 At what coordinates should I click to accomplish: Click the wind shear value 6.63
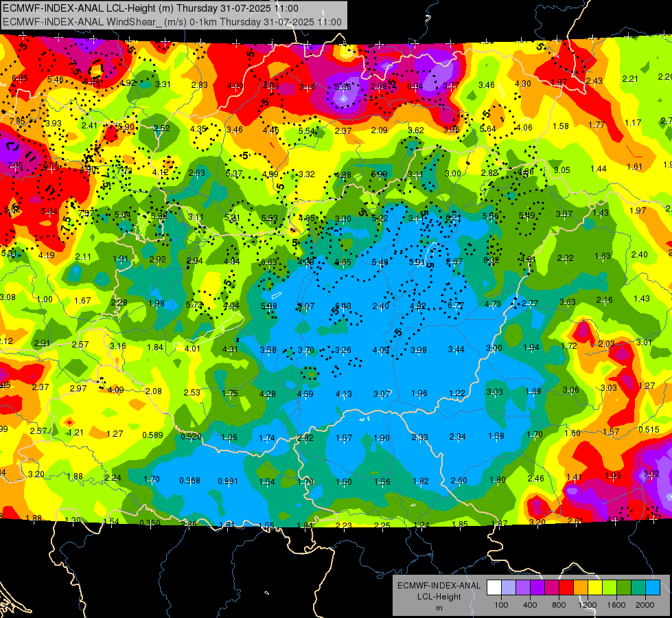269,262
